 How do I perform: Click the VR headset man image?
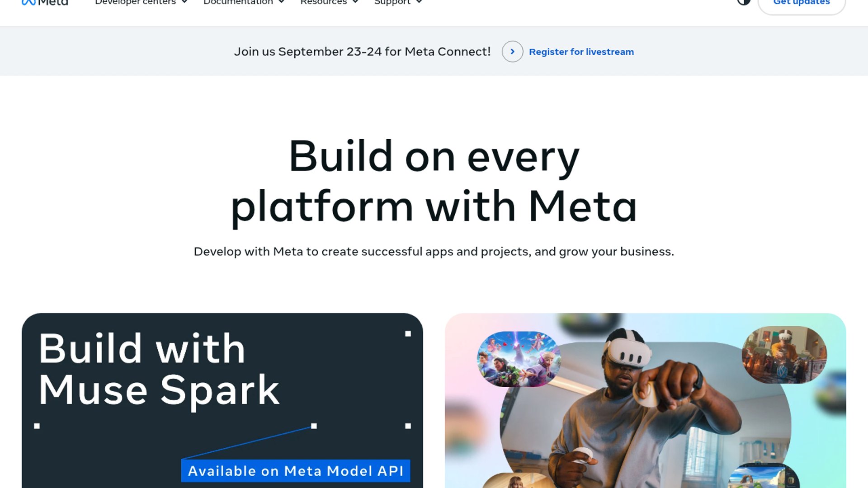click(x=646, y=407)
